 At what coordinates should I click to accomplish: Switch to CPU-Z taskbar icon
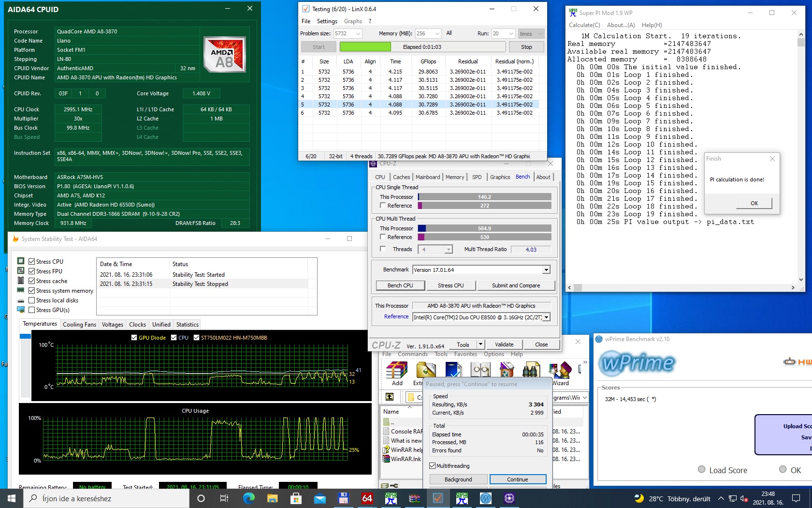[509, 498]
